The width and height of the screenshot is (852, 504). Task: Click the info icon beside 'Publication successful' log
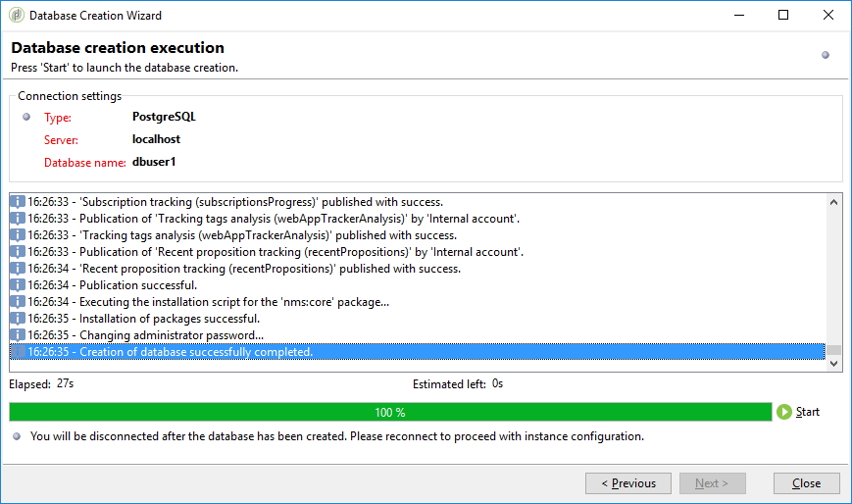[x=17, y=285]
